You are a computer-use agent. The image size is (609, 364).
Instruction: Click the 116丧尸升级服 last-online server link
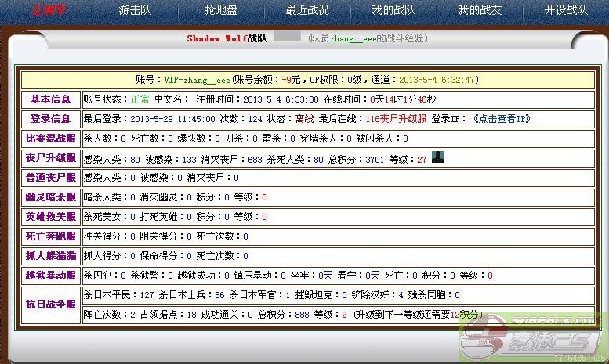[396, 119]
